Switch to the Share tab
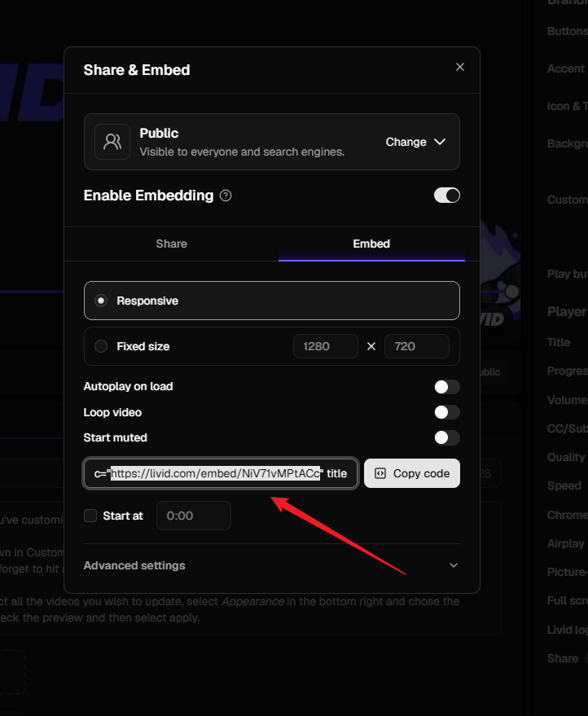This screenshot has height=716, width=588. [x=171, y=244]
